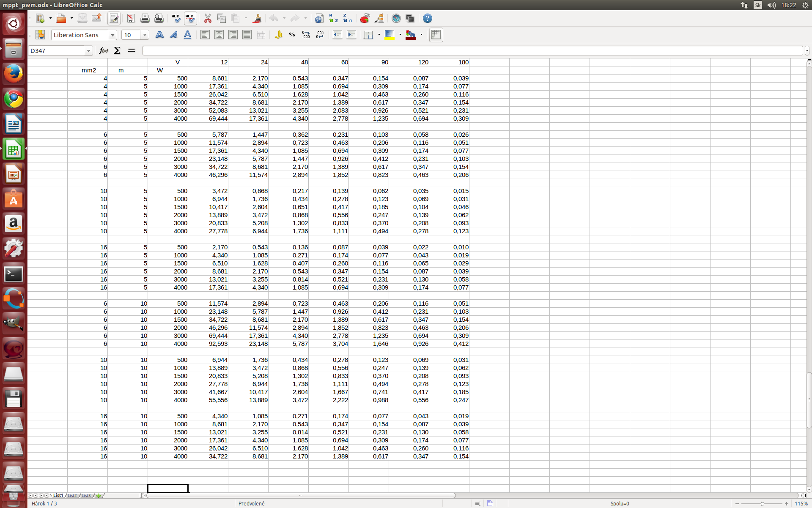Toggle automatic spell checking
Screen dimensions: 812x508
coord(190,18)
